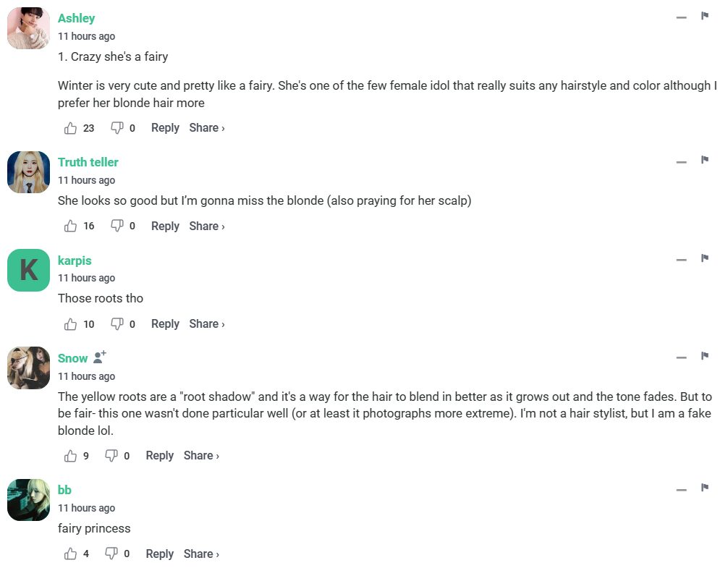Screen dimensions: 728x568
Task: Reply to bb's comment
Action: coord(159,554)
